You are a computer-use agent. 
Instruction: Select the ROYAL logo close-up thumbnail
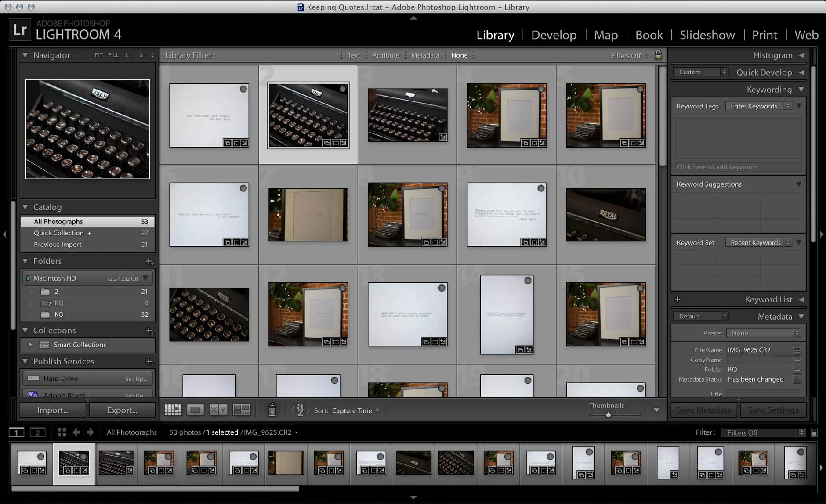coord(606,215)
